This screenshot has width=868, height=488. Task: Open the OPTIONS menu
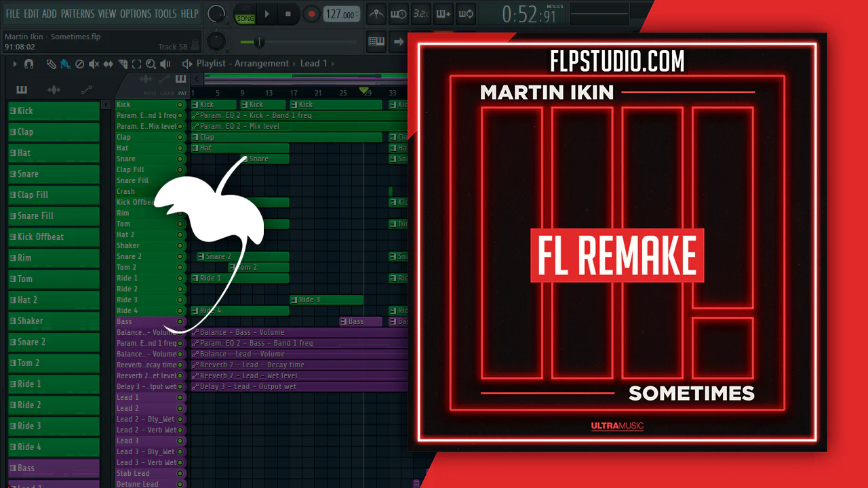pyautogui.click(x=136, y=14)
